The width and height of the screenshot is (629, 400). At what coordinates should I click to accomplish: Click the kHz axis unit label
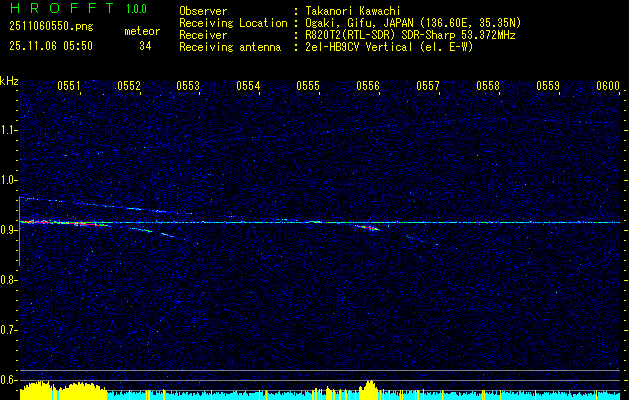coord(9,81)
